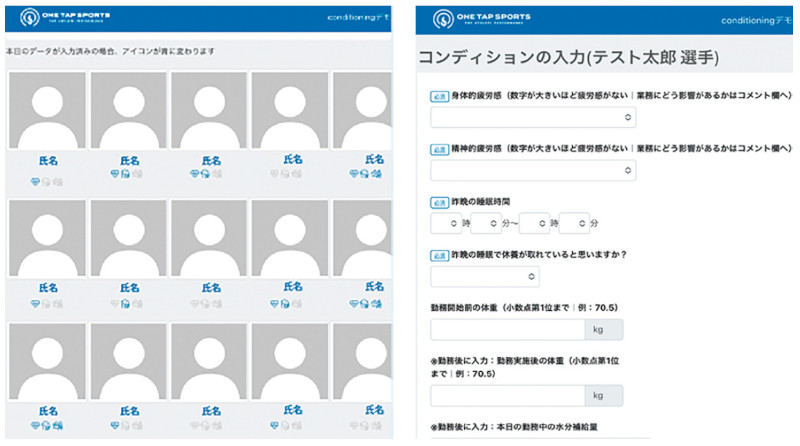The image size is (800, 446).
Task: Open the 精神的疲労感 dropdown
Action: (x=532, y=171)
